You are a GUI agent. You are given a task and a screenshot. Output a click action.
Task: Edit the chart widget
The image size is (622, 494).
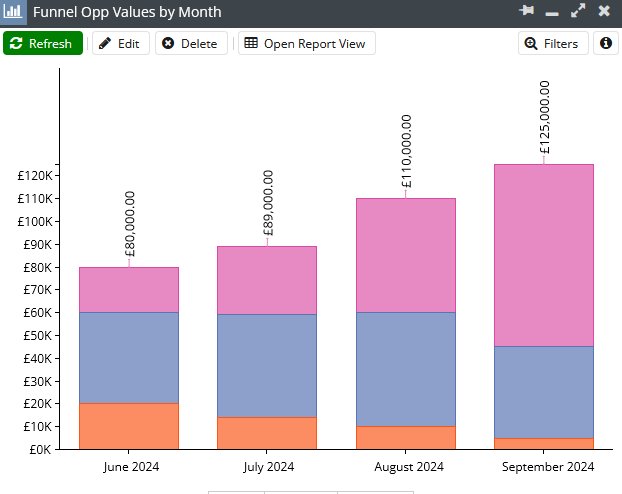pyautogui.click(x=121, y=43)
